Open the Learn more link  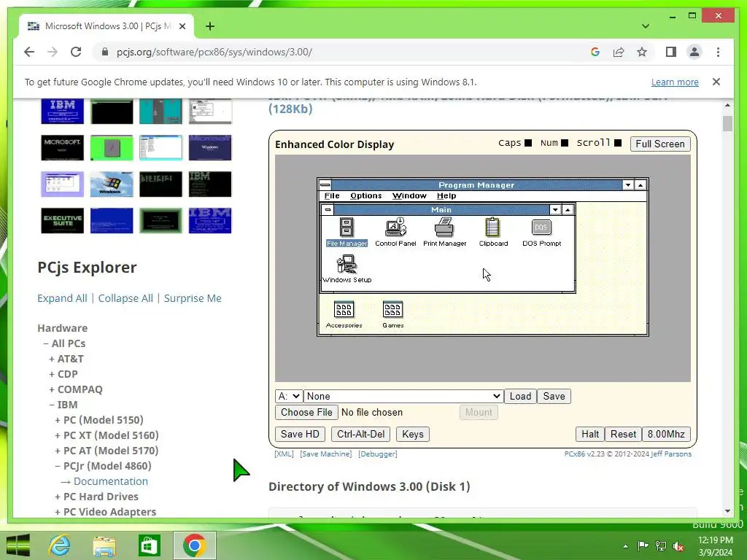[x=675, y=82]
